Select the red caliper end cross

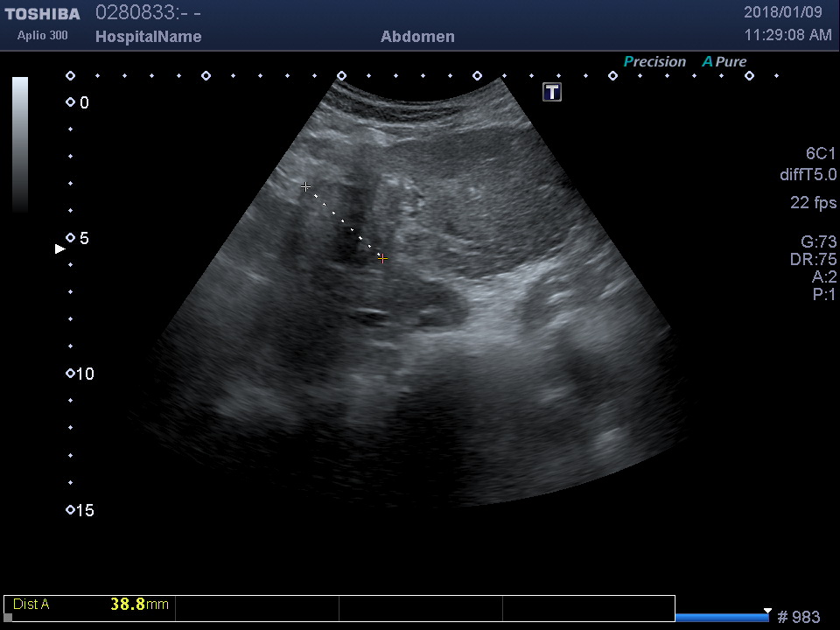pyautogui.click(x=382, y=258)
